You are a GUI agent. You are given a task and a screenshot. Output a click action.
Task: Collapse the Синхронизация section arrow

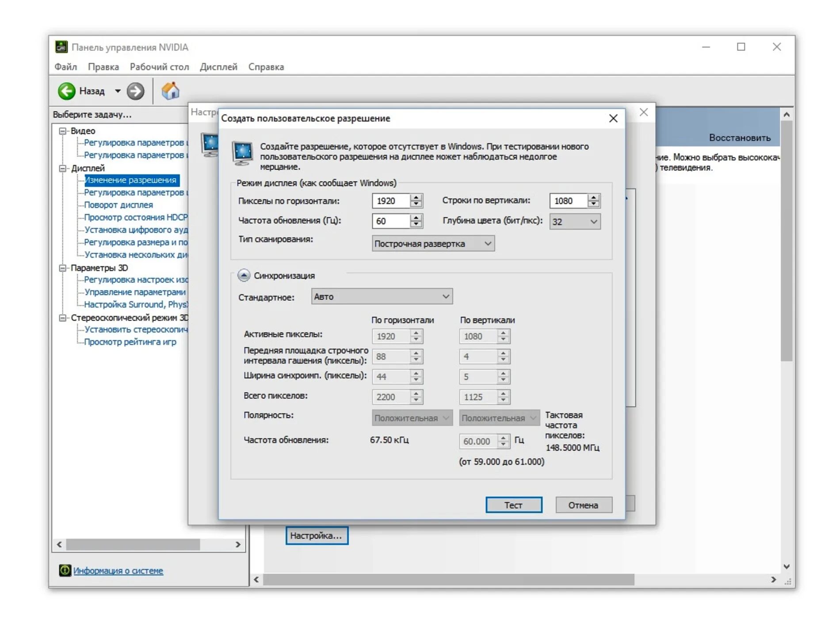coord(244,275)
